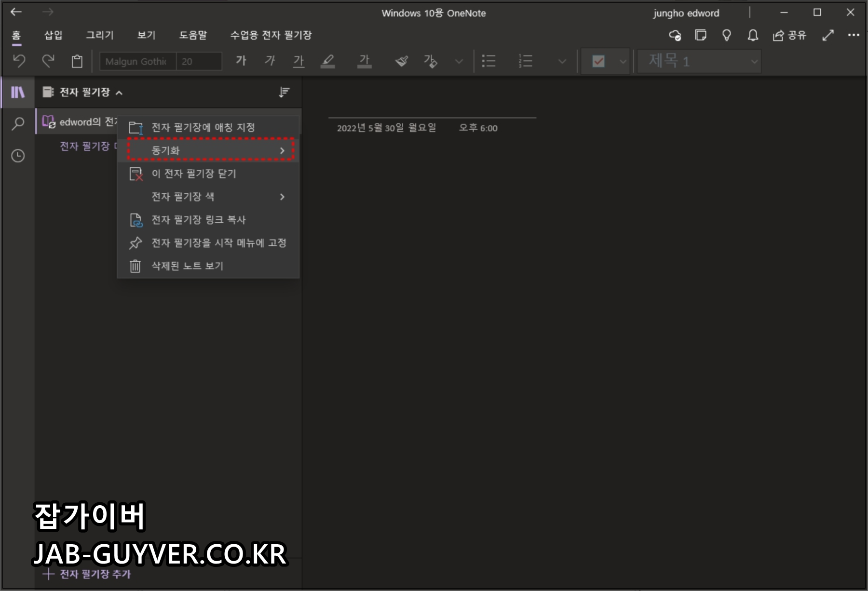Click the page date 2022년 5월 30일 월요일
The height and width of the screenshot is (591, 868).
point(386,128)
